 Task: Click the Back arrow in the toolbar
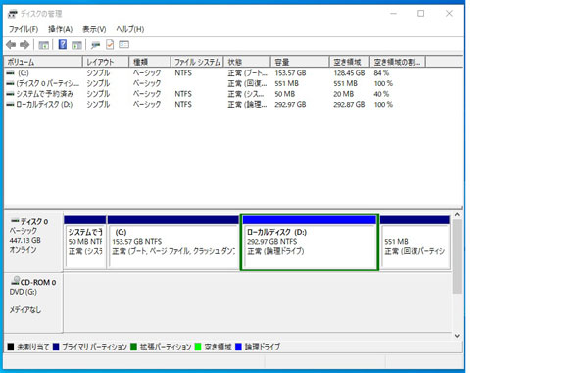[11, 45]
